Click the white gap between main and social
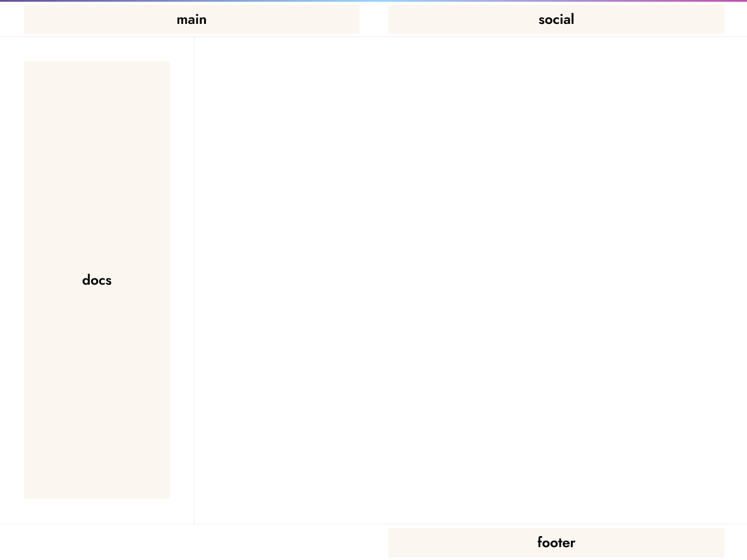Viewport: 747px width, 560px height. point(373,19)
